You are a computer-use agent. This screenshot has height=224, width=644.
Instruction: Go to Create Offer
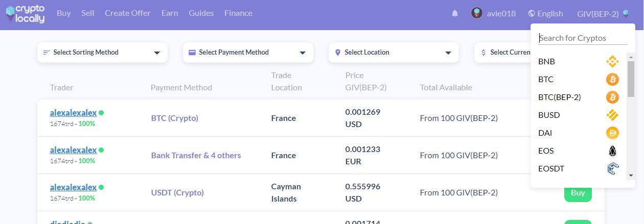[128, 13]
